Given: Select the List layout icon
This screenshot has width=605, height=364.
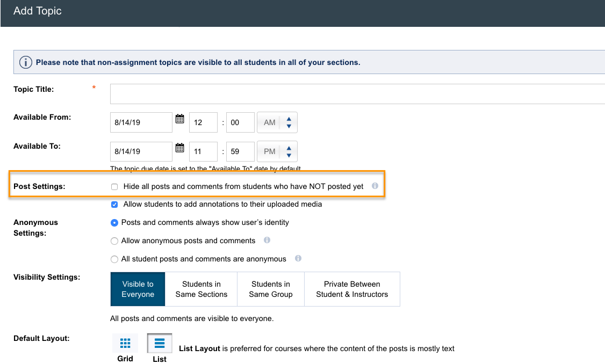Looking at the screenshot, I should click(160, 344).
